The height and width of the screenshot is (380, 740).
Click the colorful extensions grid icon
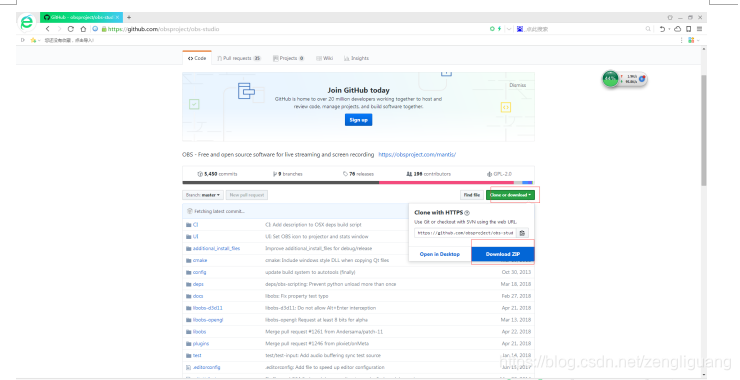[691, 40]
